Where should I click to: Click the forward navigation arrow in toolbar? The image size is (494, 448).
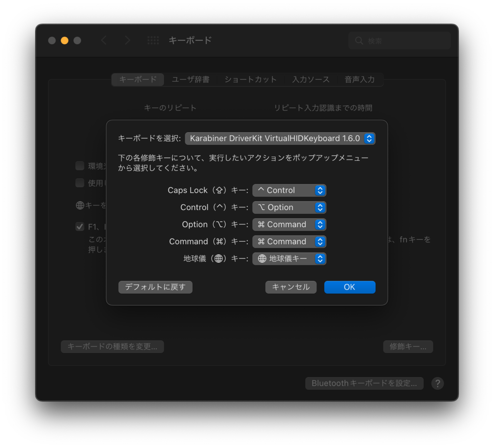[x=127, y=40]
